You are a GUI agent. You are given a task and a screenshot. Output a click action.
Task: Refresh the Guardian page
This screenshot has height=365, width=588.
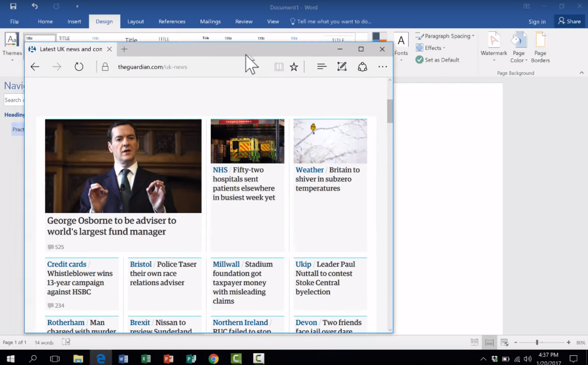[x=79, y=67]
